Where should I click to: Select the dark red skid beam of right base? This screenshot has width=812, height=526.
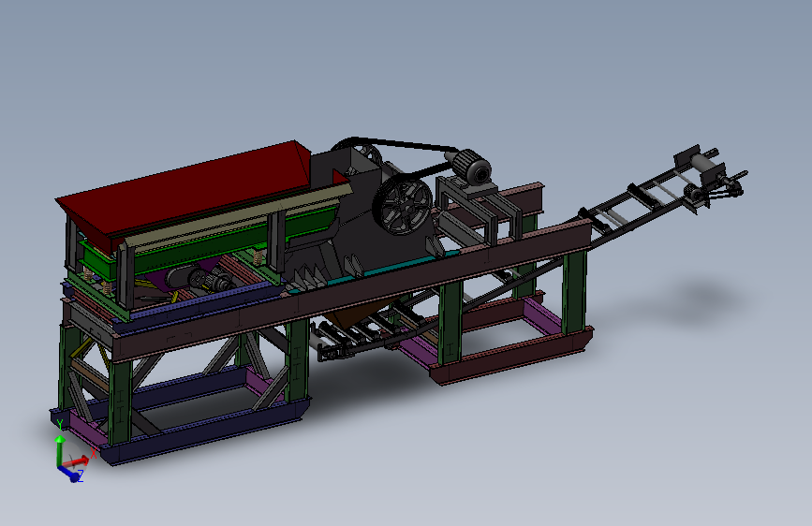click(x=510, y=358)
